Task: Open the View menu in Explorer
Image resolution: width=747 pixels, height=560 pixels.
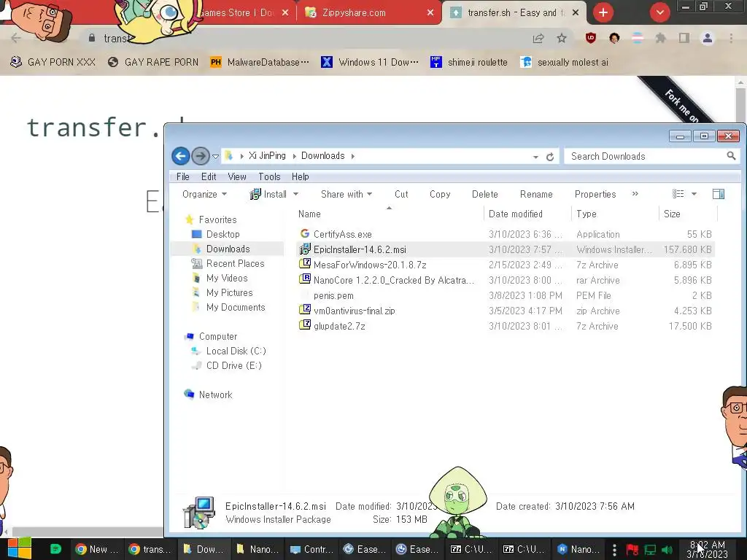Action: click(x=237, y=176)
